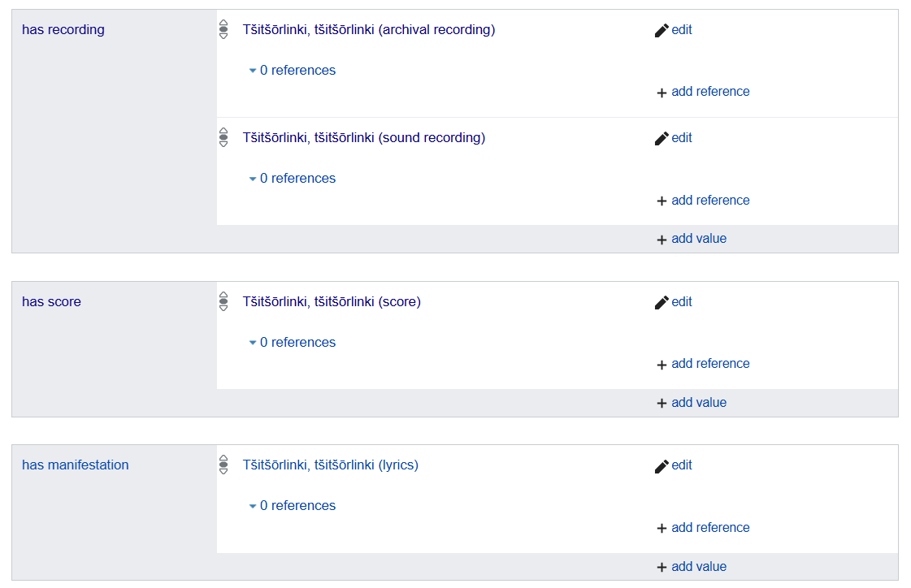Viewport: 911px width, 588px height.
Task: Click pencil edit icon for lyrics statement
Action: pyautogui.click(x=662, y=466)
